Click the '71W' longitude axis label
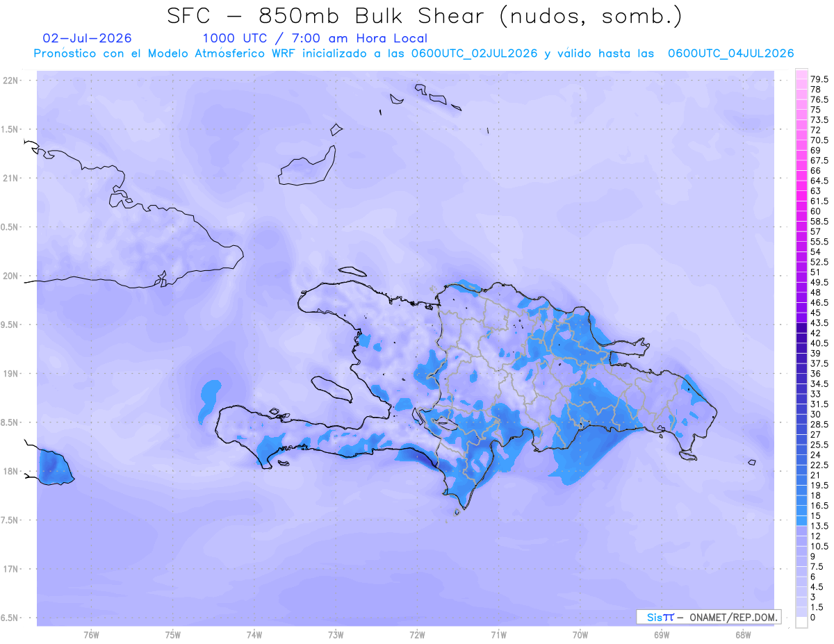 [x=498, y=635]
